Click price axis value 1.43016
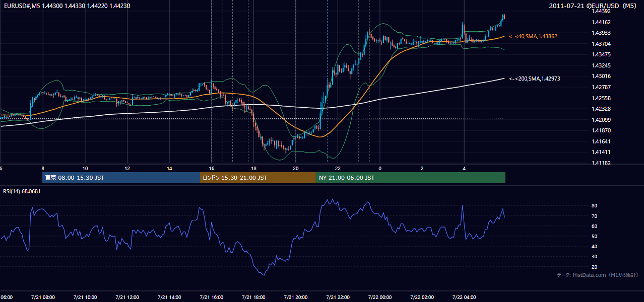This screenshot has width=644, height=302. pos(601,76)
